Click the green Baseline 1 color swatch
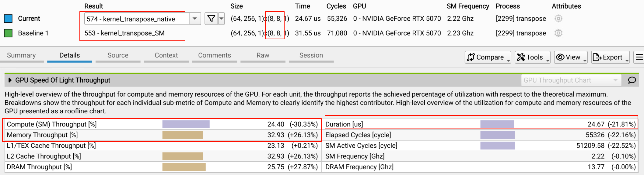Viewport: 644px width, 175px height. click(8, 33)
